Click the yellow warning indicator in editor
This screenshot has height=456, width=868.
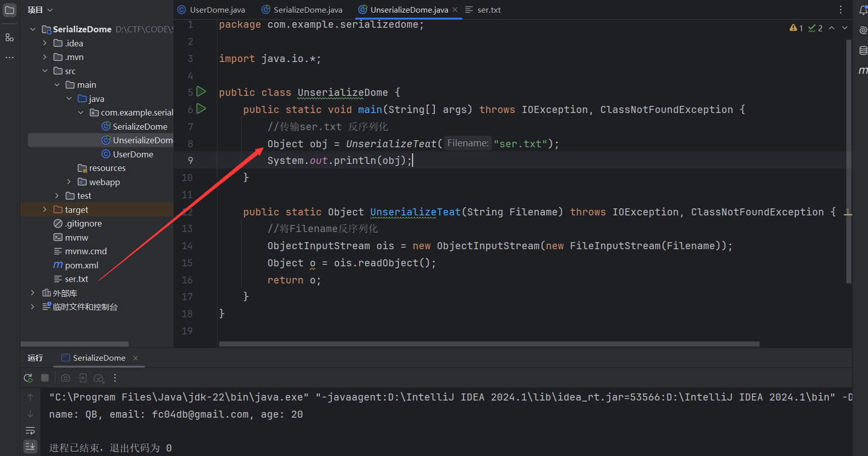point(796,28)
